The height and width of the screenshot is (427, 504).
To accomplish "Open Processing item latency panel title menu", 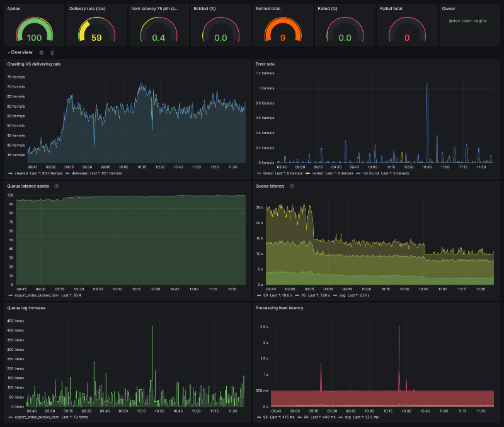I will tap(279, 308).
